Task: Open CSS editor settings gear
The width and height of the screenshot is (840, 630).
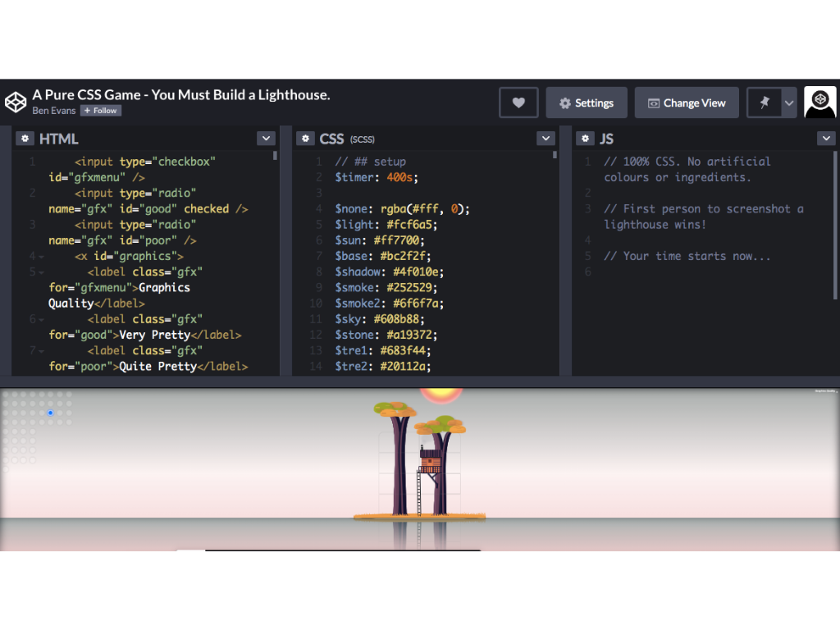Action: coord(305,139)
